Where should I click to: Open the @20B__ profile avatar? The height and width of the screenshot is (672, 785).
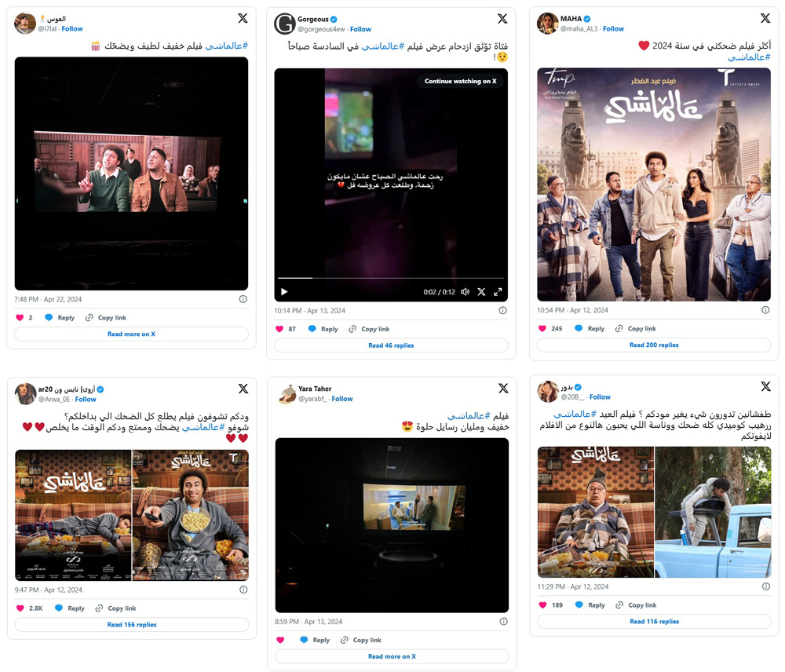coord(548,392)
